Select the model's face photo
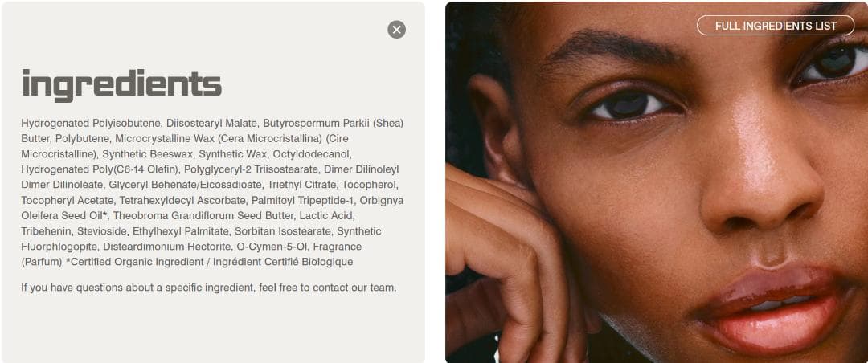This screenshot has height=363, width=868. (x=657, y=182)
